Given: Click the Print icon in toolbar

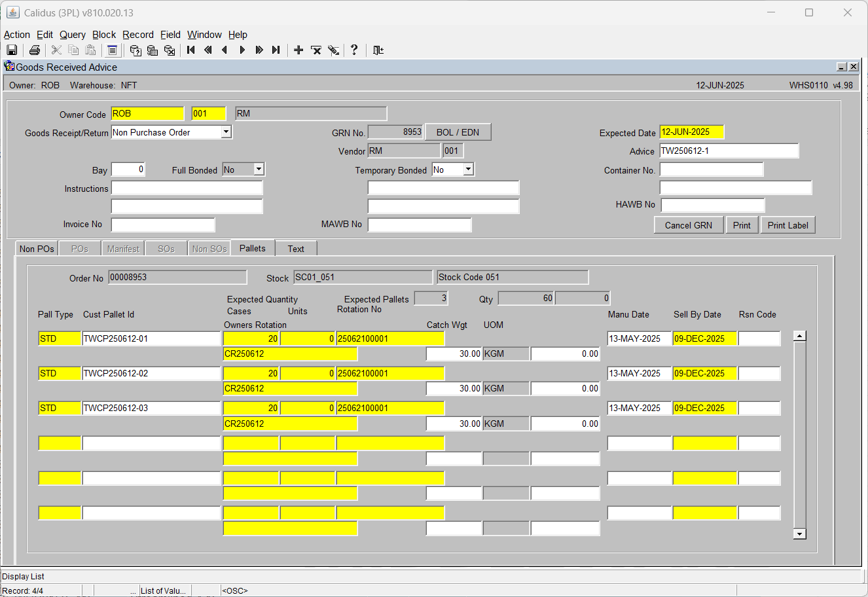Looking at the screenshot, I should (35, 50).
